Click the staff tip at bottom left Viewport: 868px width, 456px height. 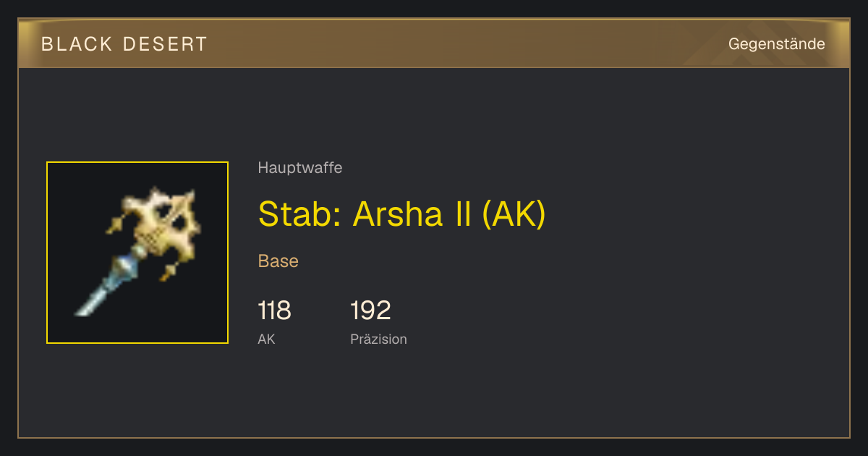[85, 307]
